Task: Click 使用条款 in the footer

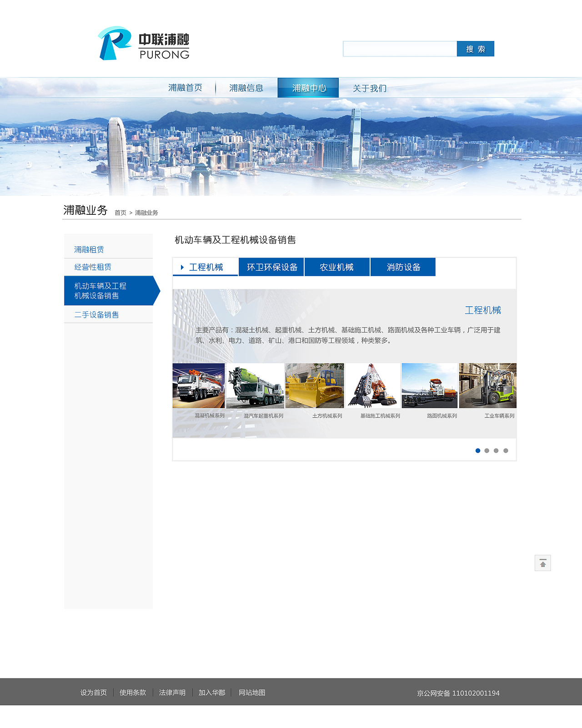Action: click(x=133, y=693)
